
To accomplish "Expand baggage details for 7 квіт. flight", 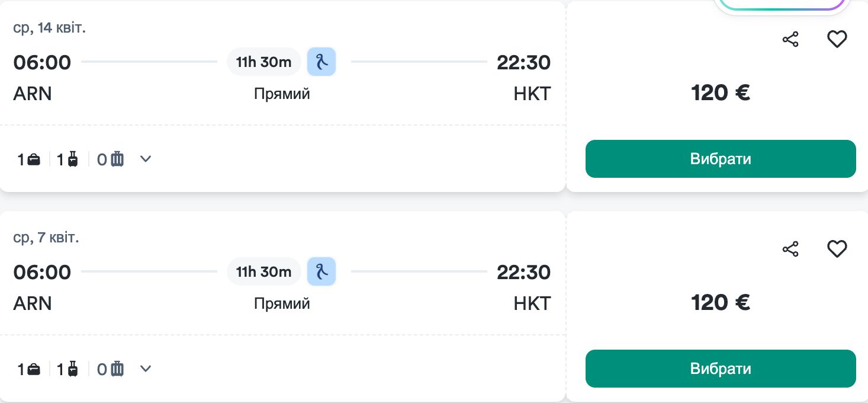I will (x=146, y=369).
